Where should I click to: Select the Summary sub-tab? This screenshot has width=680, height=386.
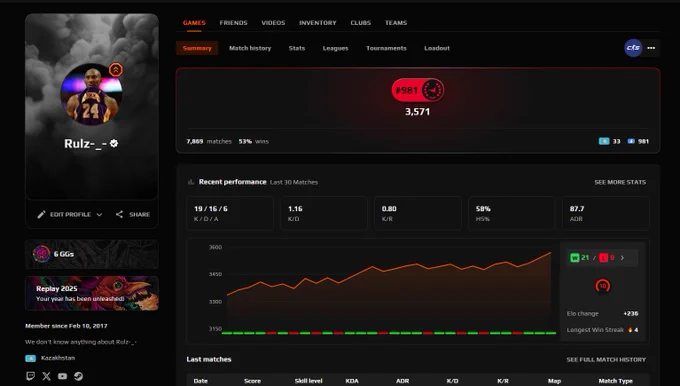pyautogui.click(x=197, y=48)
